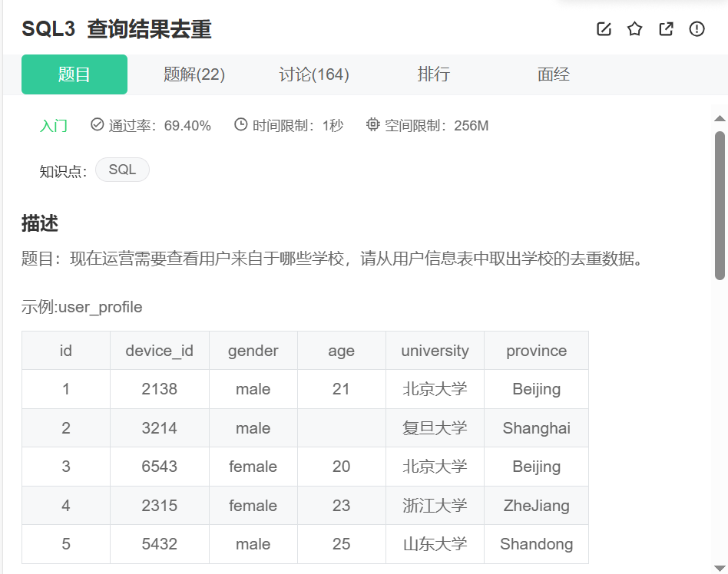Click the vertical scrollbar thumb
This screenshot has height=574, width=728.
720,206
